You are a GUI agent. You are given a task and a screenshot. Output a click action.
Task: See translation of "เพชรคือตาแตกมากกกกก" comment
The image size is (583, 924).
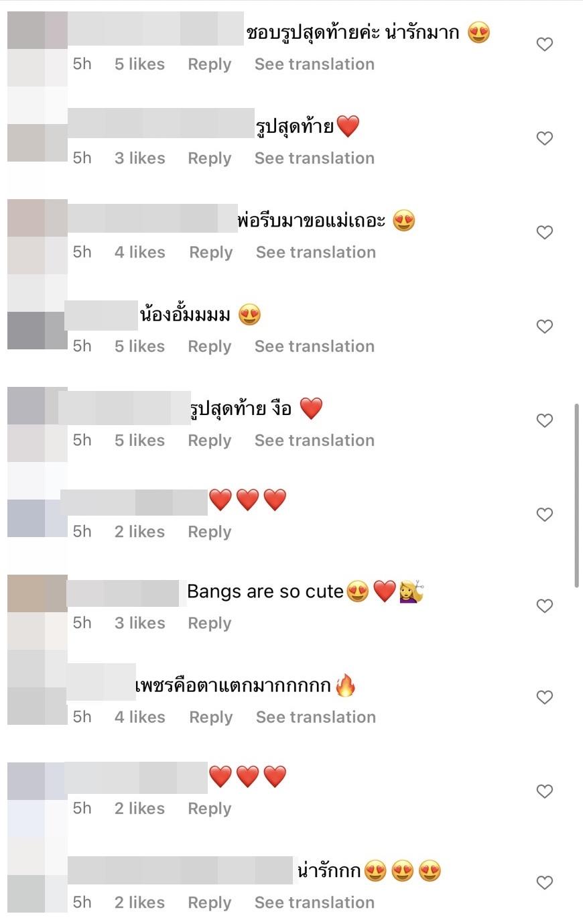316,717
